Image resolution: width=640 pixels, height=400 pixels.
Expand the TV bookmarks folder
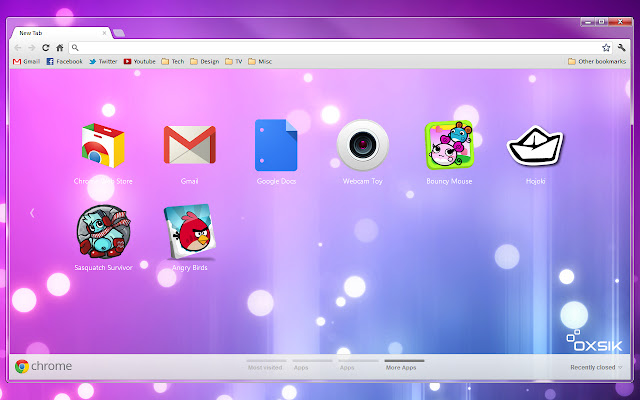coord(233,61)
